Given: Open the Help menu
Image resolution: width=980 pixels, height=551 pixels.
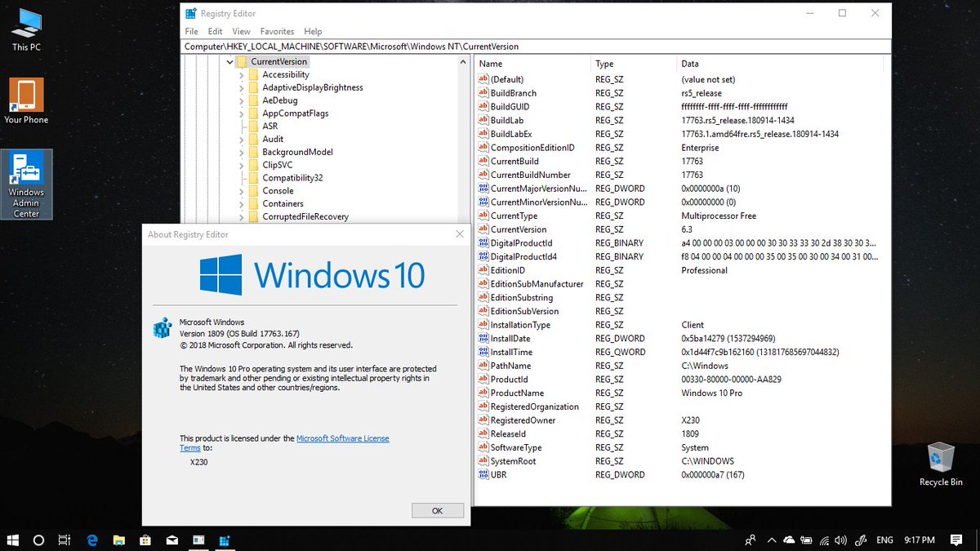Looking at the screenshot, I should (313, 31).
